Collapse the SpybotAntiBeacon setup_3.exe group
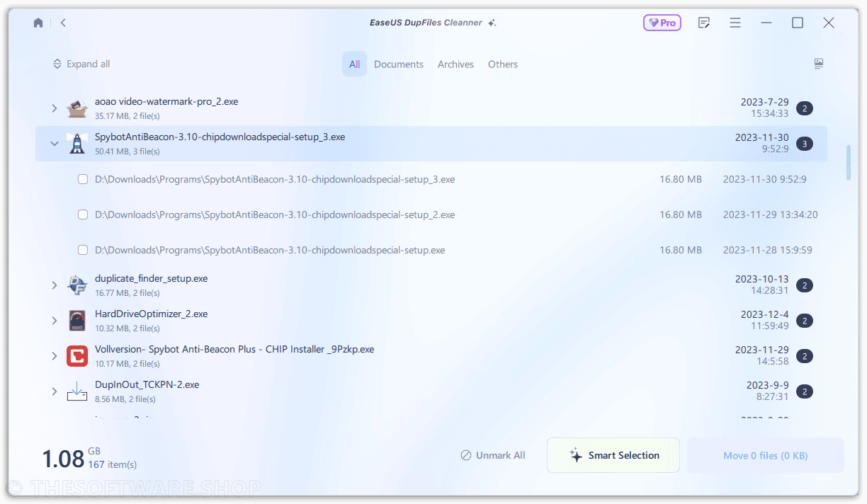 tap(55, 144)
